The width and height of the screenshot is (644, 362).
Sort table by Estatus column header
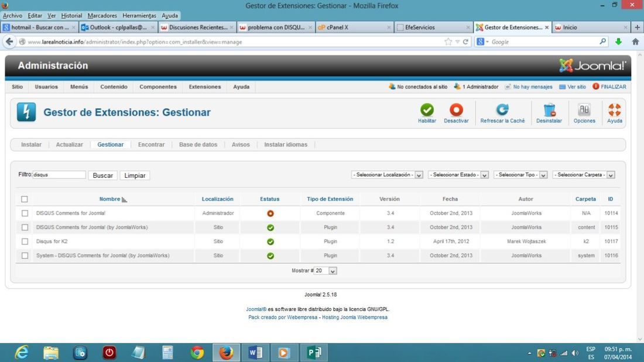pyautogui.click(x=269, y=199)
